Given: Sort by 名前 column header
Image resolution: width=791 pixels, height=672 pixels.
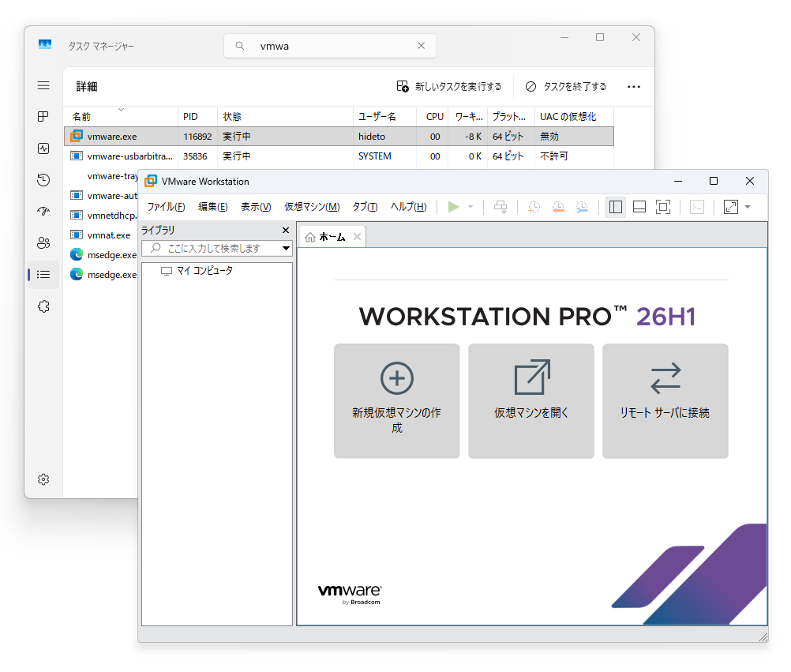Looking at the screenshot, I should (x=121, y=117).
